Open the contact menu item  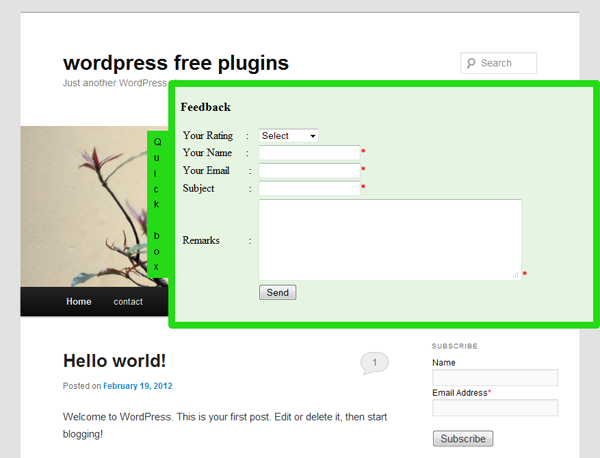tap(128, 302)
